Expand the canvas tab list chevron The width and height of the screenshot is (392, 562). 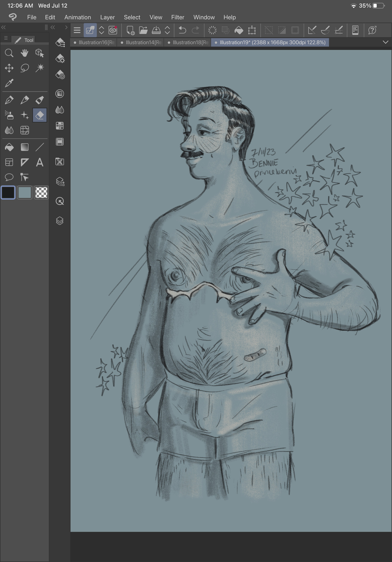385,42
